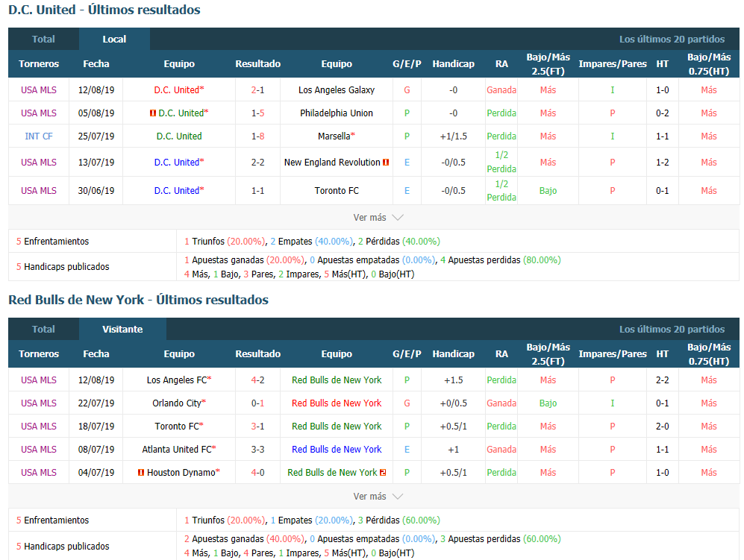744x560 pixels.
Task: Open USA MLS in the 05/08/19 row
Action: tap(39, 113)
